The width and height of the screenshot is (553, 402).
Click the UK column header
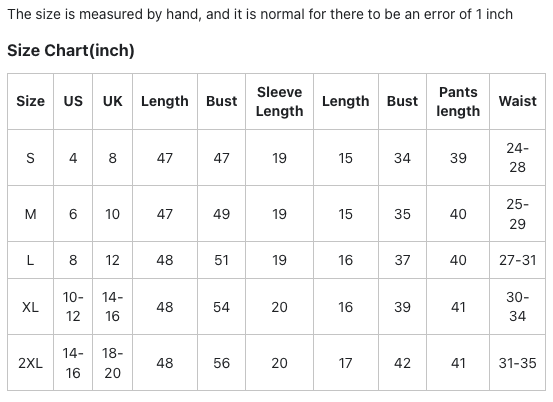point(113,102)
